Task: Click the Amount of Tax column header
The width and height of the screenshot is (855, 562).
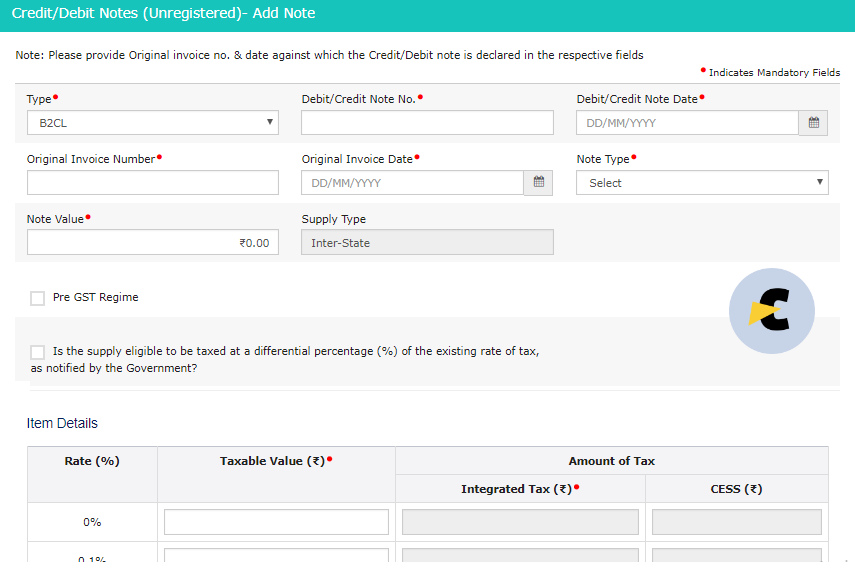Action: click(612, 461)
